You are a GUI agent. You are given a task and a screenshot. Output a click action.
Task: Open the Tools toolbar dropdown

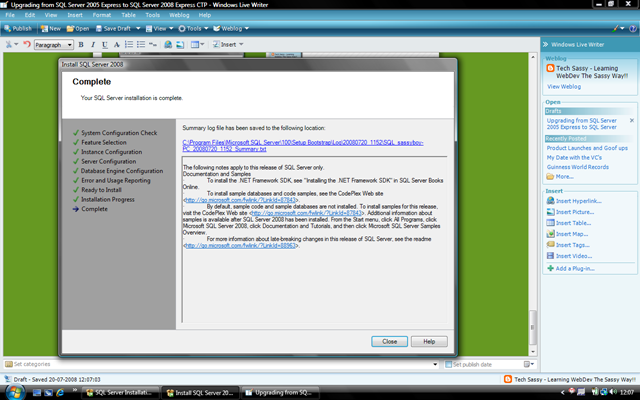point(193,29)
